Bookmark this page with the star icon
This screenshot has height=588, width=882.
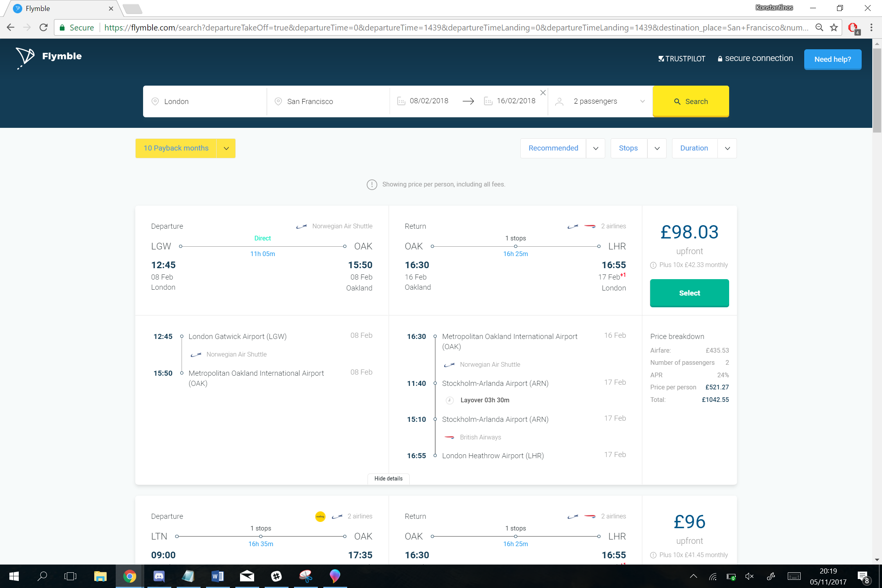[x=834, y=27]
